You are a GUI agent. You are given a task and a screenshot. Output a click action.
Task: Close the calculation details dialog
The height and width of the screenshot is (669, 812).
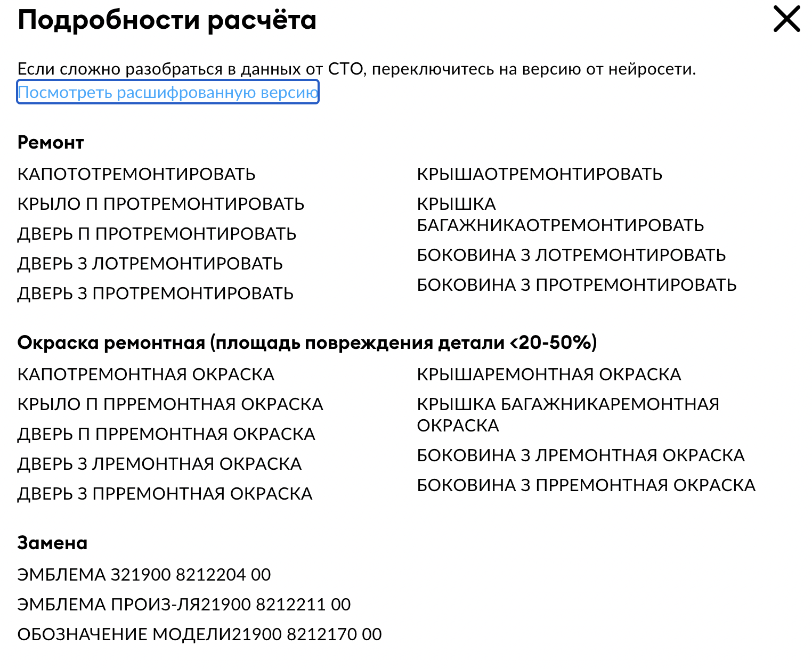[x=786, y=20]
